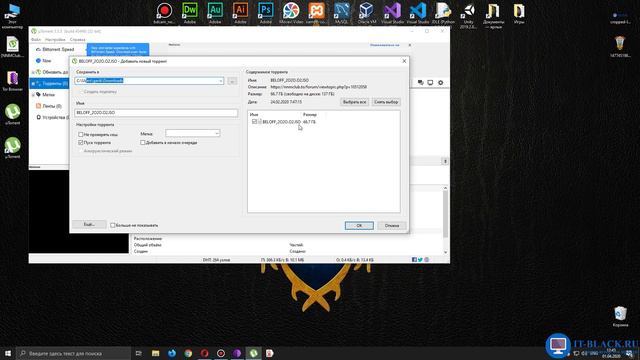
Task: Click details pane vertical scrollbar in uTorrent
Action: (445, 220)
